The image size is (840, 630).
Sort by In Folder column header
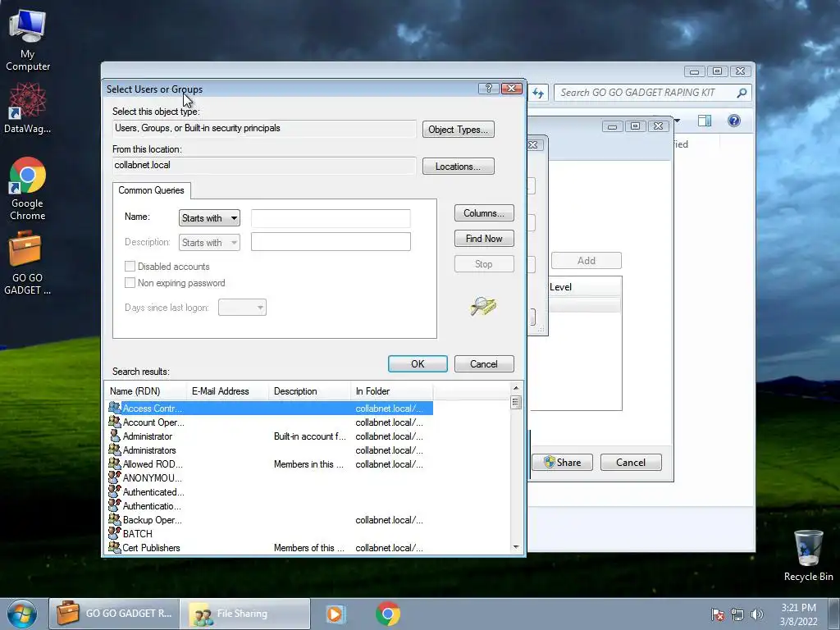click(x=391, y=391)
